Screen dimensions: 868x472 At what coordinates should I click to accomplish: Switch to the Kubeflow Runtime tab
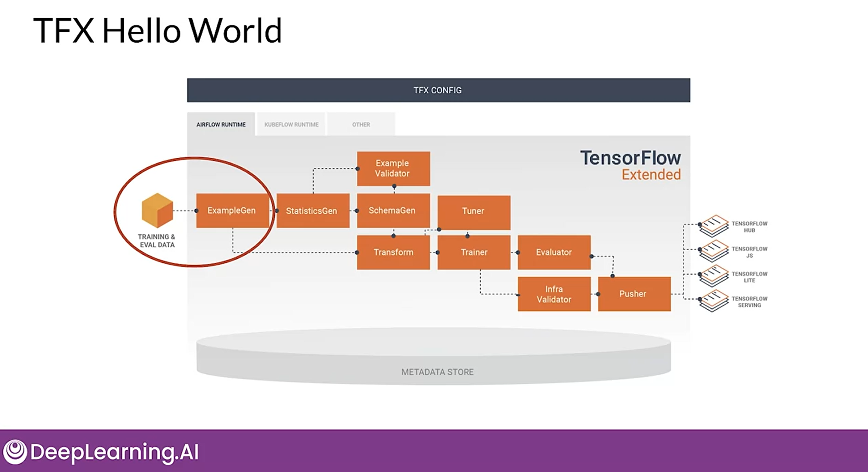(291, 124)
